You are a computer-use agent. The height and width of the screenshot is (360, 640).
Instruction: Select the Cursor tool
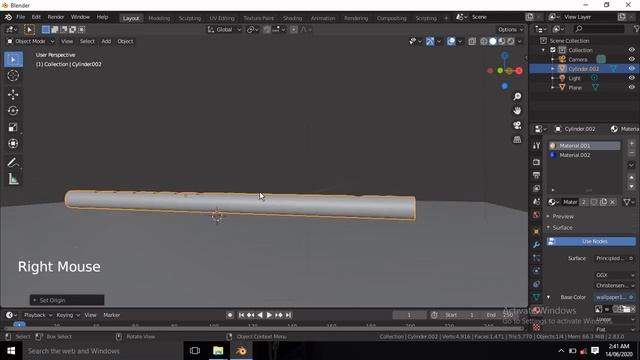[x=13, y=76]
